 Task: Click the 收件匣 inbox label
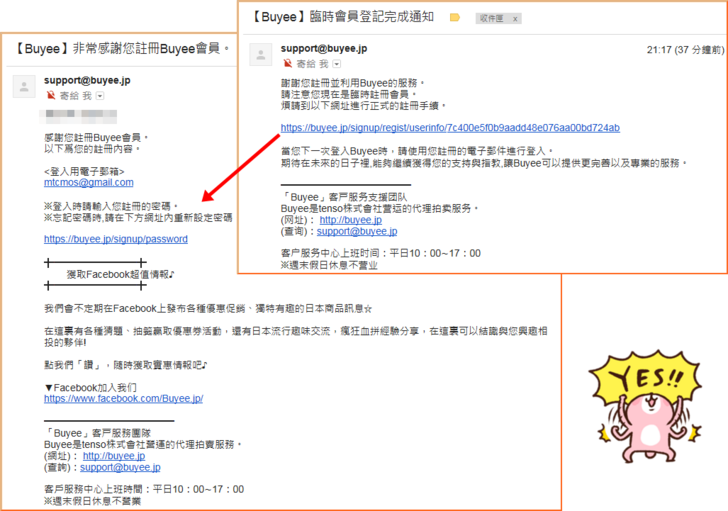click(492, 19)
